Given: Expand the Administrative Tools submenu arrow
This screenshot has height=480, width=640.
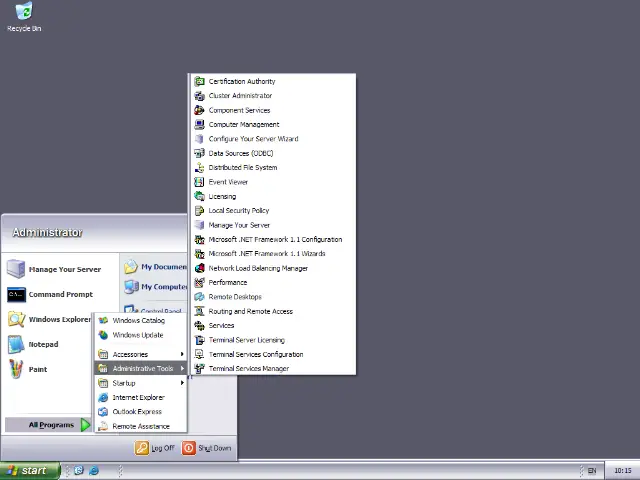Looking at the screenshot, I should (x=182, y=368).
